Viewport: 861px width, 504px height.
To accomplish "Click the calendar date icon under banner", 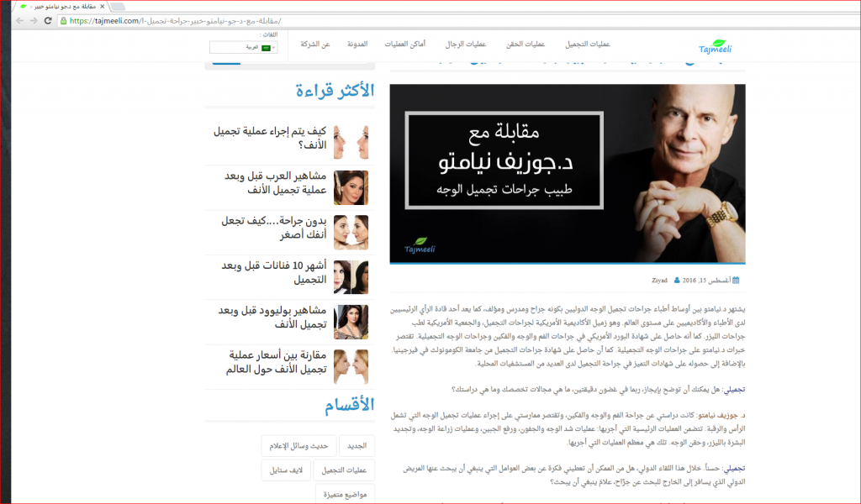I will [736, 281].
